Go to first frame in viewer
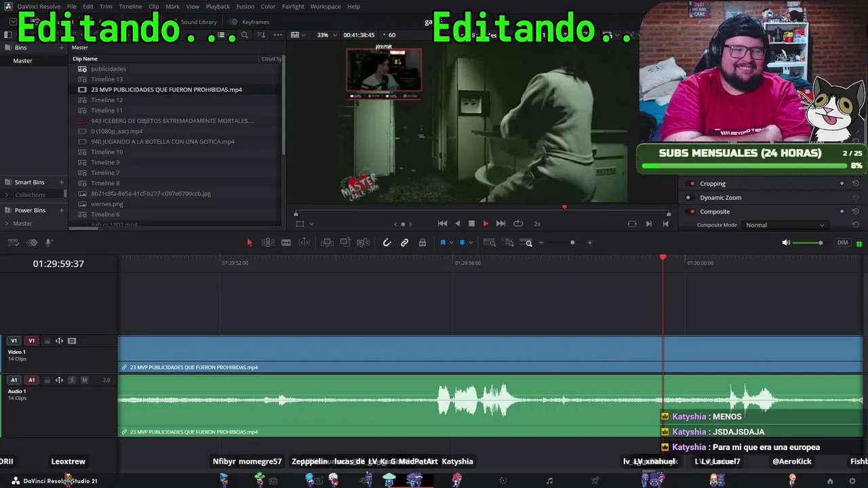The height and width of the screenshot is (488, 868). pos(442,224)
